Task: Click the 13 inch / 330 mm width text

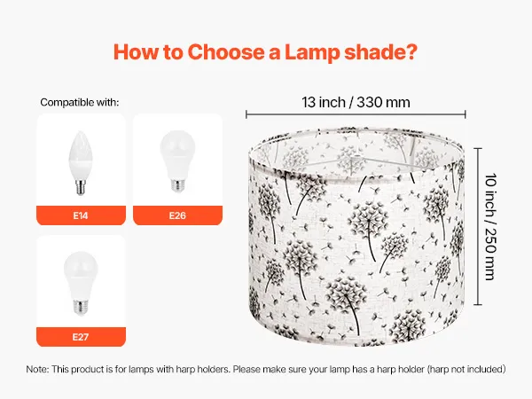Action: 356,102
